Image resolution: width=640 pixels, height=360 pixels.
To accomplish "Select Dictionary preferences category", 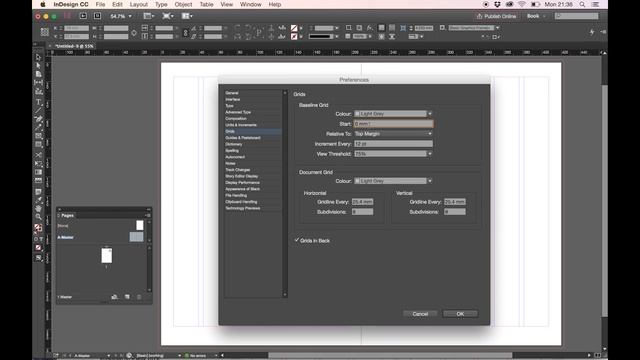I will point(252,144).
